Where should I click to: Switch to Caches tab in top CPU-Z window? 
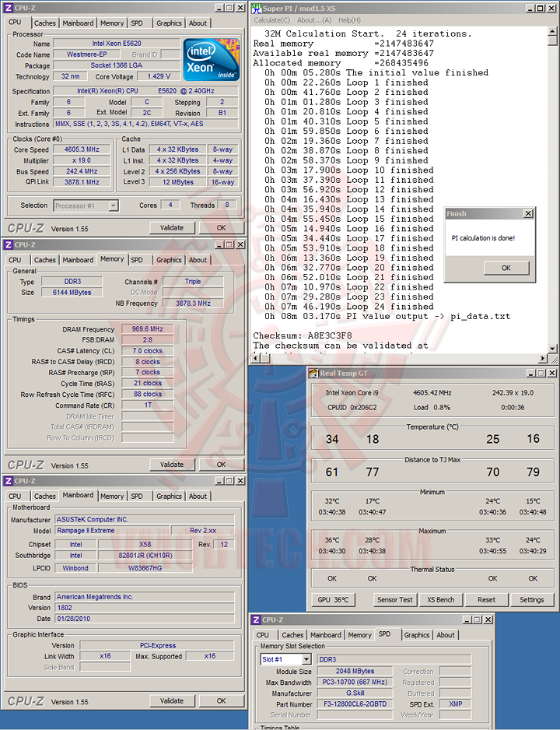point(44,23)
